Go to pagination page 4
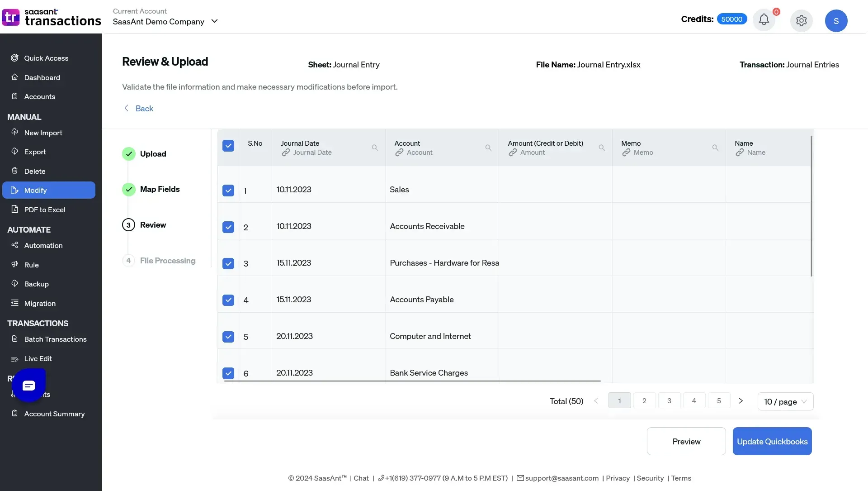This screenshot has height=491, width=868. [x=694, y=400]
